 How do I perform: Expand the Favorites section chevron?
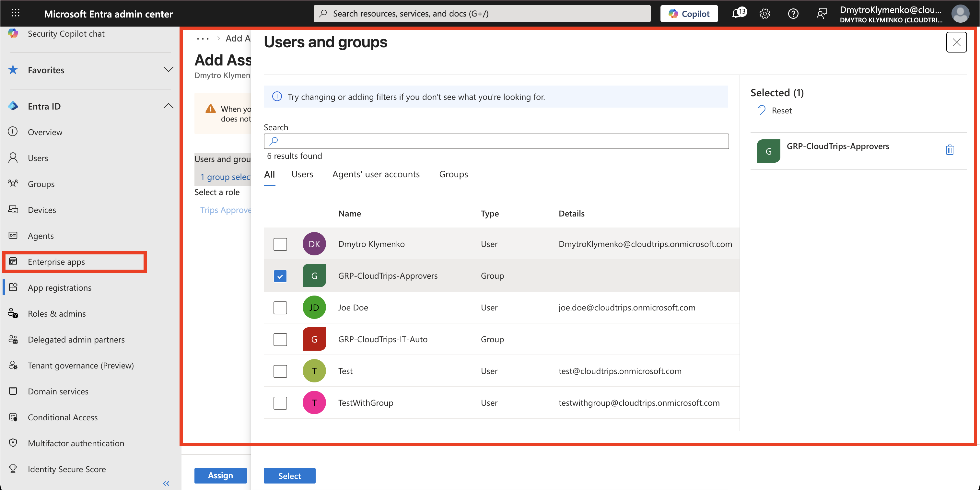point(168,69)
